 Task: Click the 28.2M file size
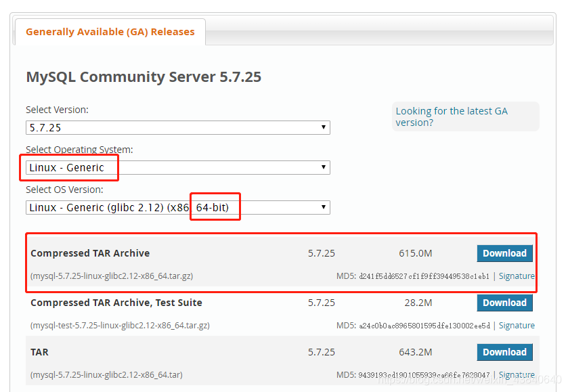point(418,303)
